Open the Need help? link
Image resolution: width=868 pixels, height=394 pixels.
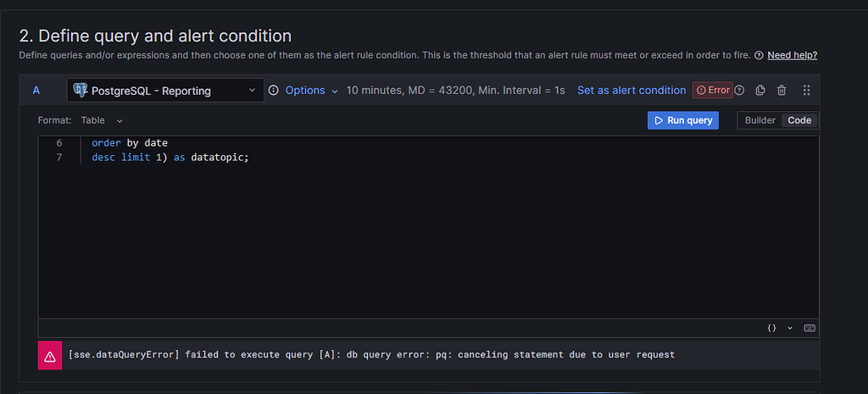(793, 55)
